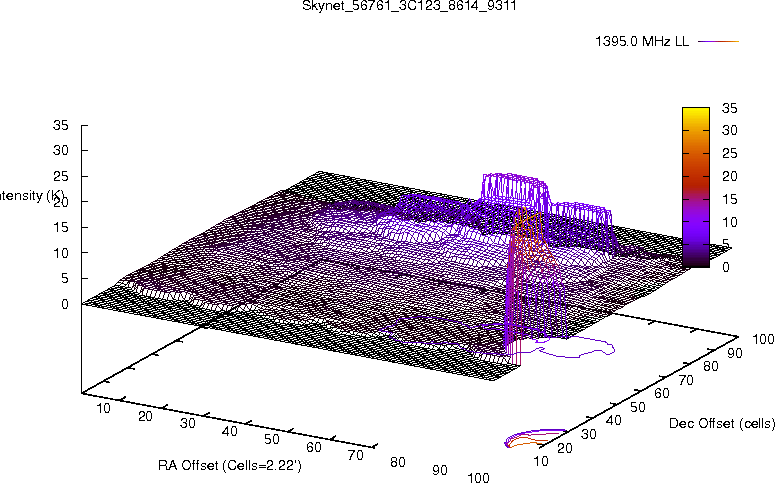Viewport: 775px width, 483px height.
Task: Click RA Offset axis tick 40
Action: click(x=230, y=432)
